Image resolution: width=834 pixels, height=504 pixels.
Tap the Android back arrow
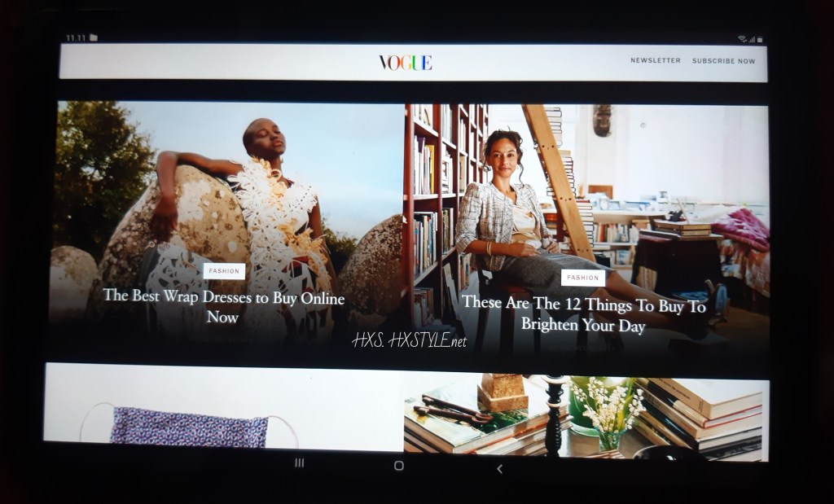(499, 468)
